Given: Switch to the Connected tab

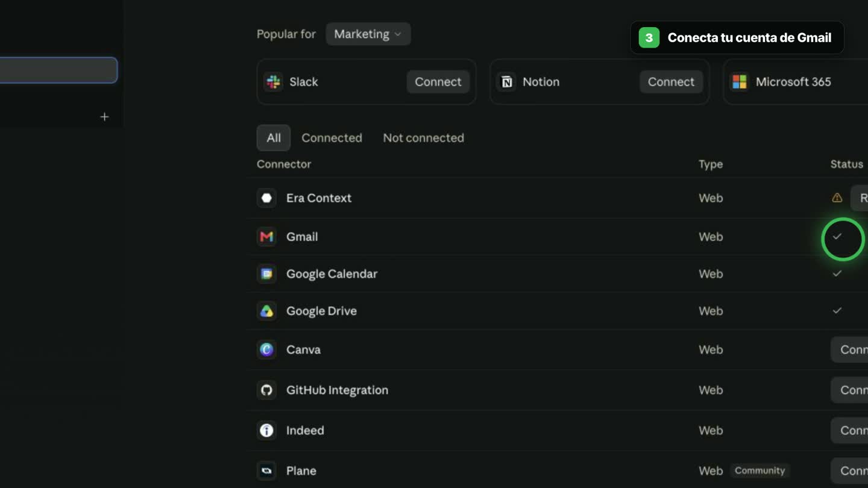Looking at the screenshot, I should click(332, 138).
